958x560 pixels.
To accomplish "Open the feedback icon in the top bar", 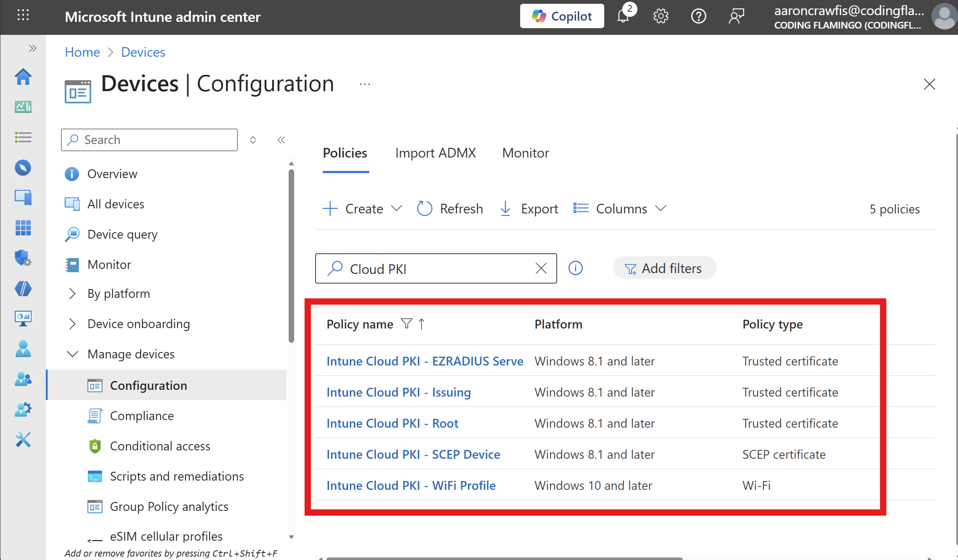I will click(736, 16).
